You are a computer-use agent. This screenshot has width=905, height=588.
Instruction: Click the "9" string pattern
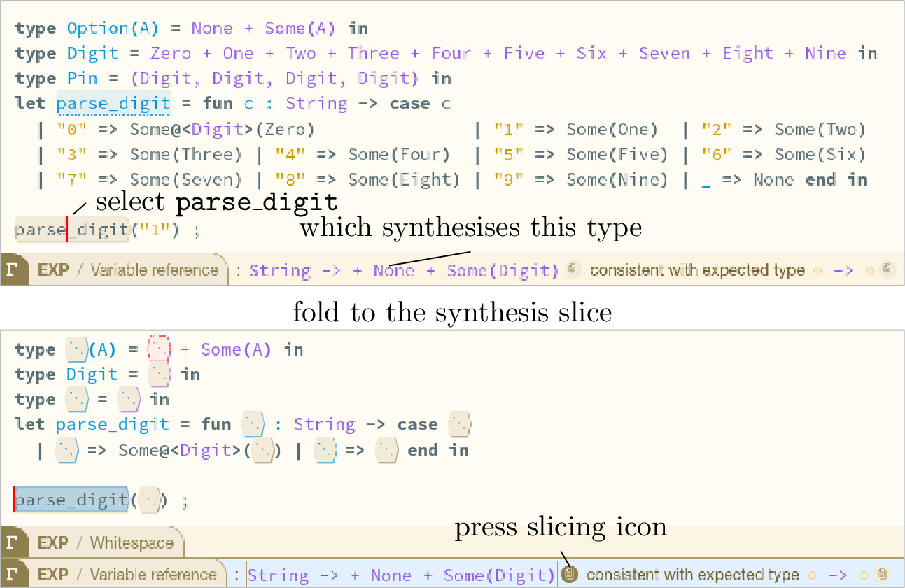[x=508, y=180]
